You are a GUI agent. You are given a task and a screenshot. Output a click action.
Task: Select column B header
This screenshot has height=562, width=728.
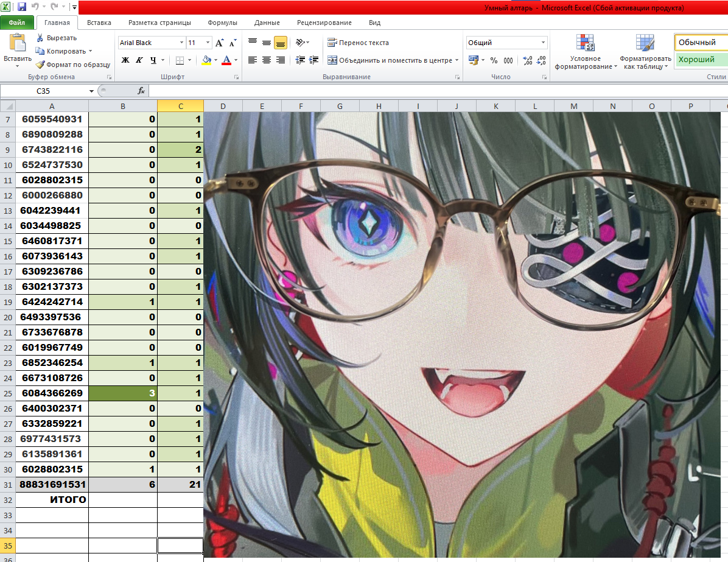[x=122, y=106]
